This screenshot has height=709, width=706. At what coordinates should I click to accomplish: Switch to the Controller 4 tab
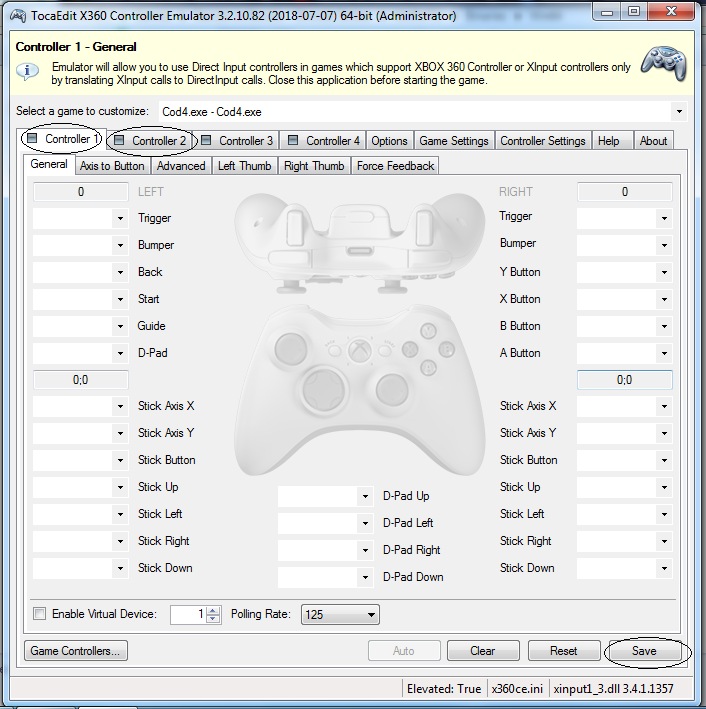tap(324, 141)
